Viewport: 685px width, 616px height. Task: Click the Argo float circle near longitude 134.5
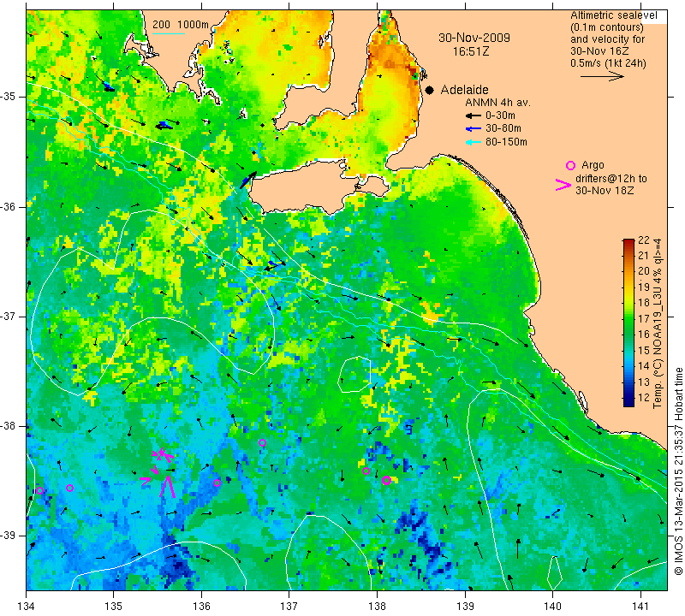coord(69,488)
